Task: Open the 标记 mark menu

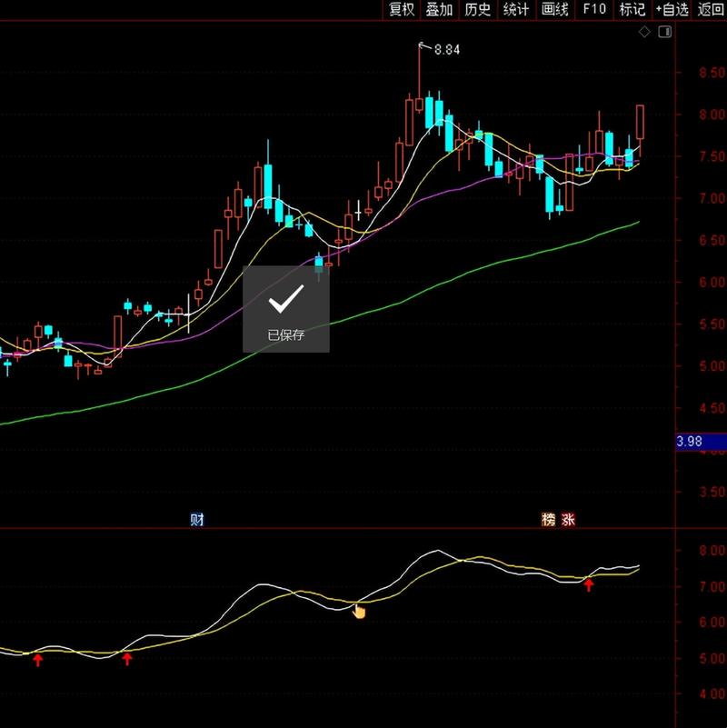Action: (x=632, y=9)
